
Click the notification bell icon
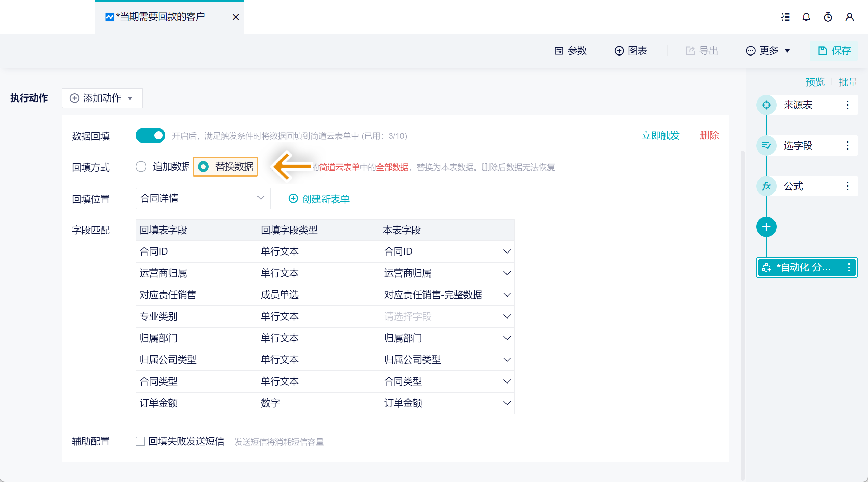click(806, 17)
